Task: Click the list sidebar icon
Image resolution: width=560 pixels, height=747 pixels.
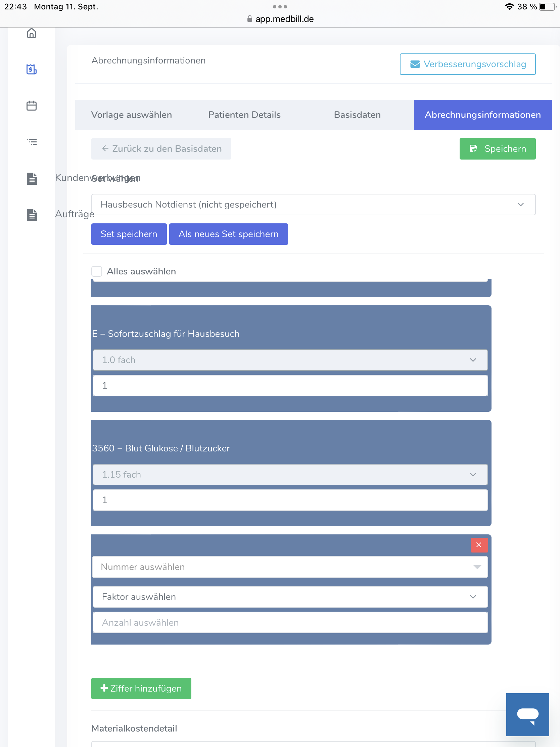Action: pos(32,142)
